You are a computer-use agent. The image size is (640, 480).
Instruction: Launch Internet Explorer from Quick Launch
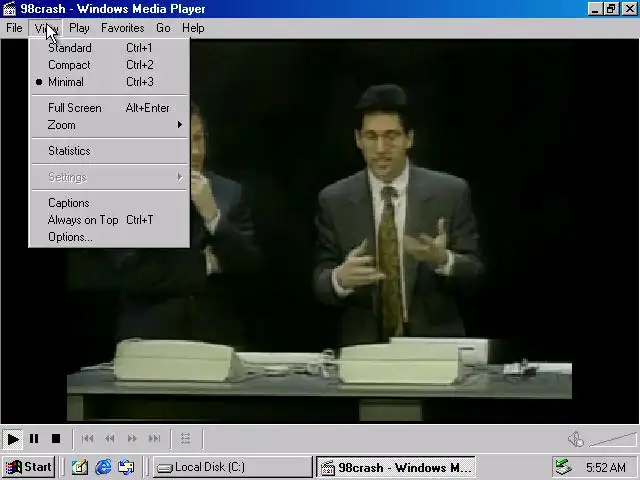pos(103,467)
